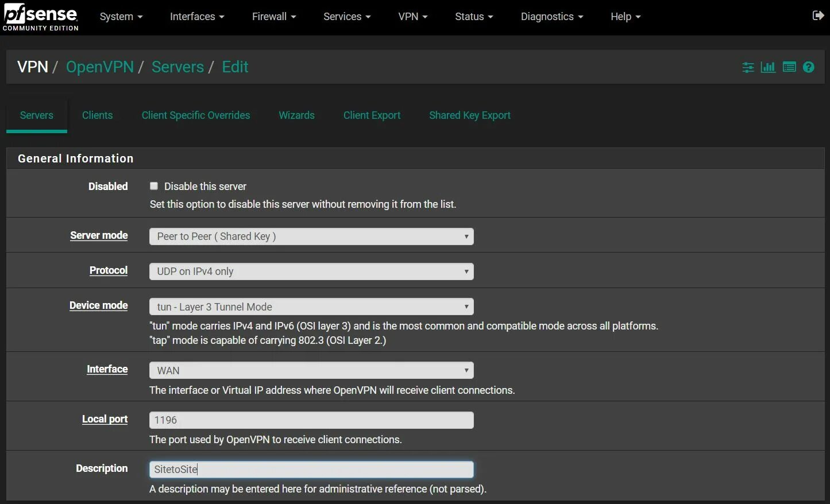Switch to the Client Export tab
This screenshot has width=830, height=504.
[372, 115]
